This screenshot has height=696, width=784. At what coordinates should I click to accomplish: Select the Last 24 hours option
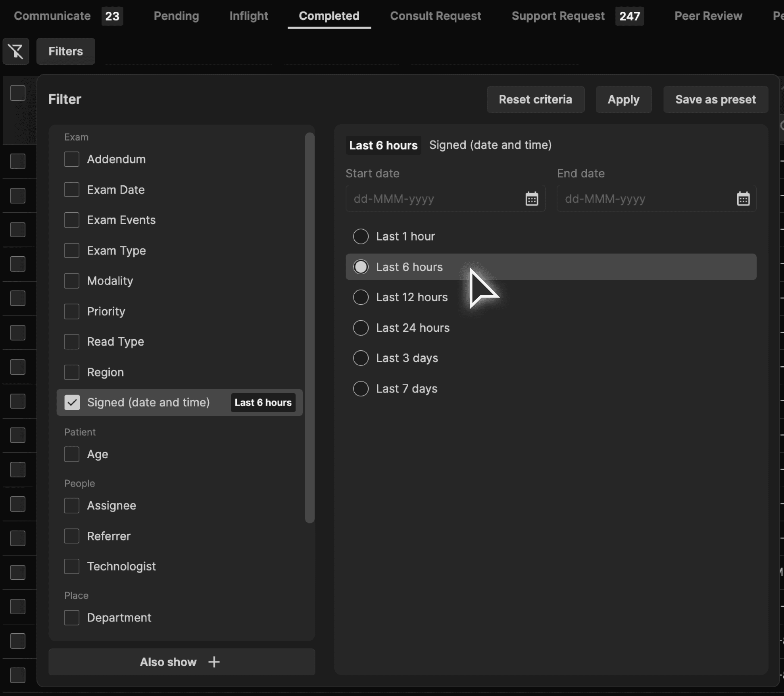361,328
